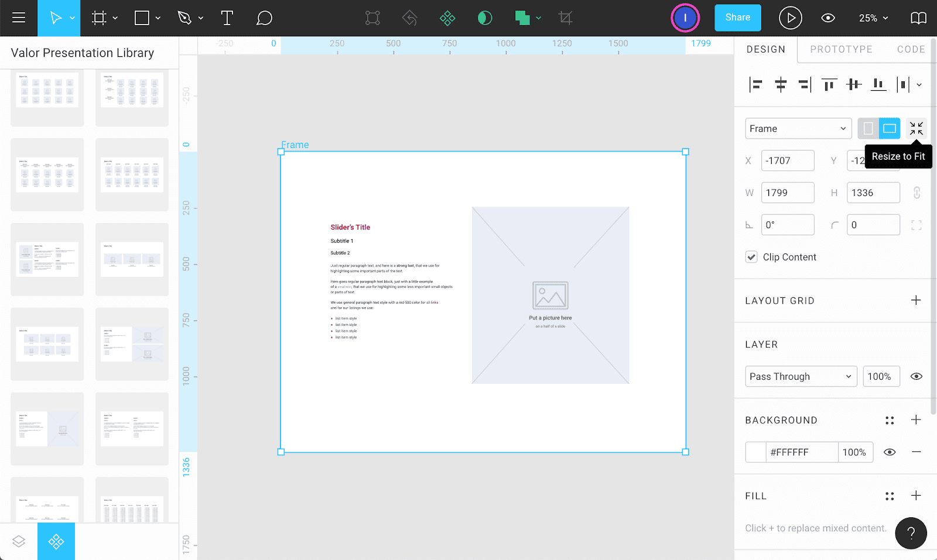937x560 pixels.
Task: Click the Share button
Action: 737,18
